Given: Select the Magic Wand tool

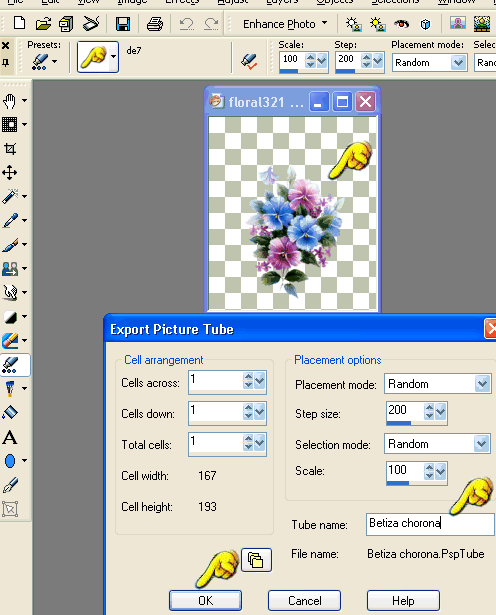Looking at the screenshot, I should pyautogui.click(x=10, y=196).
